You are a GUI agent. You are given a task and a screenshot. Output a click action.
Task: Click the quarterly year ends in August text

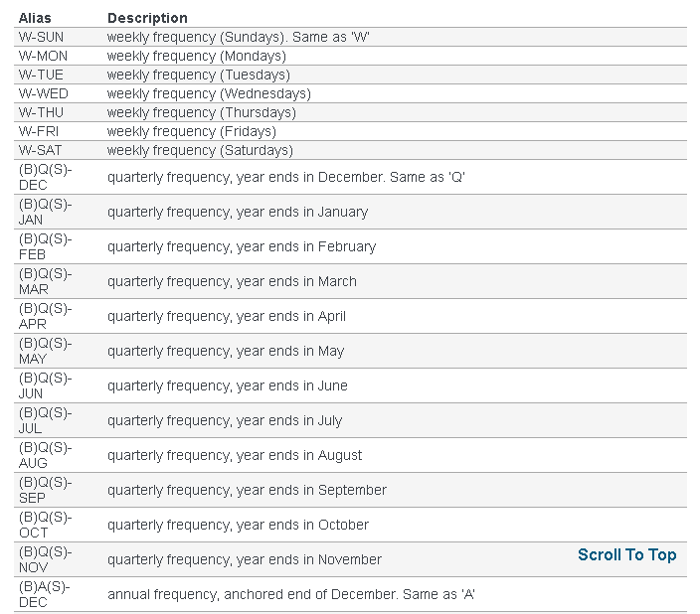(235, 455)
